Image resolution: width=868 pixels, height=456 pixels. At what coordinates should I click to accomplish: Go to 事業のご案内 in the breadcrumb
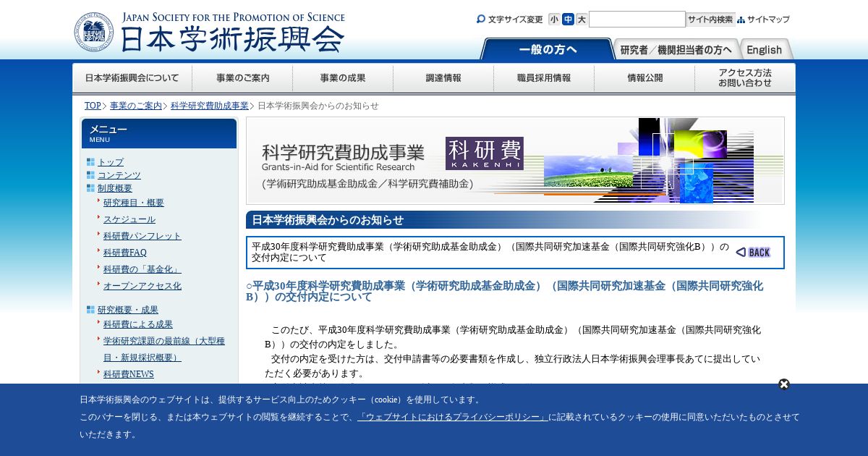tap(136, 106)
